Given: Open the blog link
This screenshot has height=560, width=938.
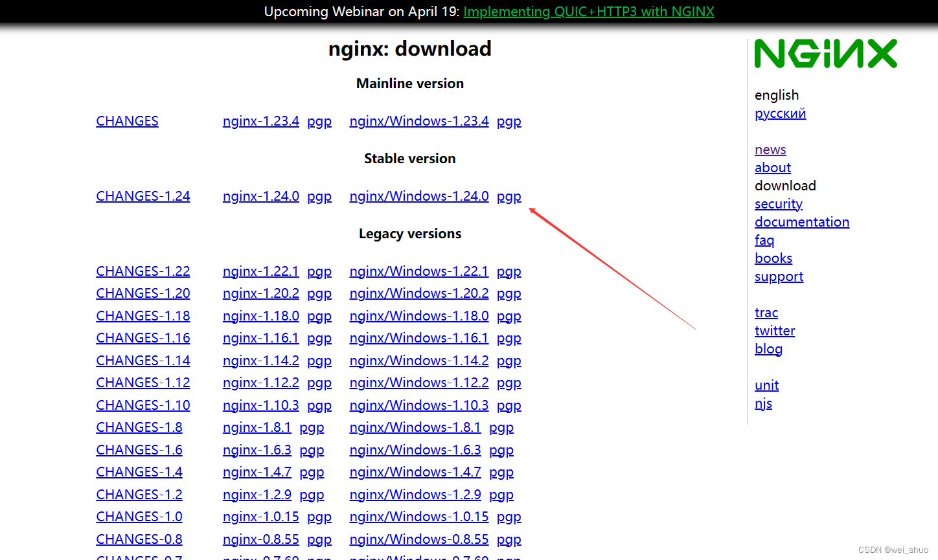Looking at the screenshot, I should coord(768,349).
